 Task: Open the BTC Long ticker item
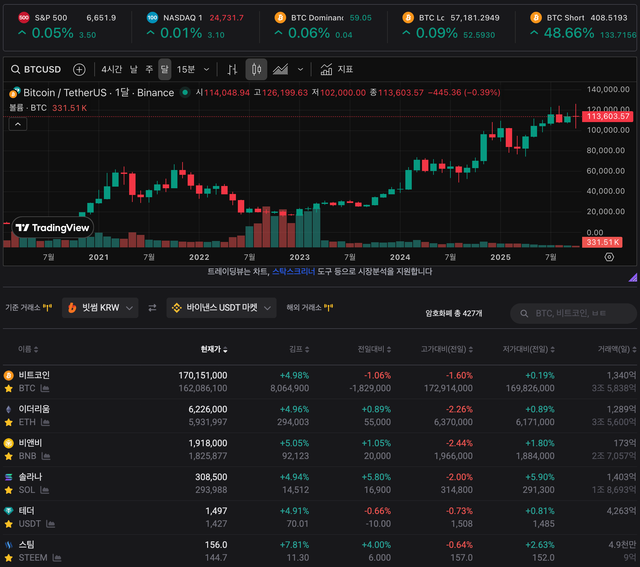point(451,26)
